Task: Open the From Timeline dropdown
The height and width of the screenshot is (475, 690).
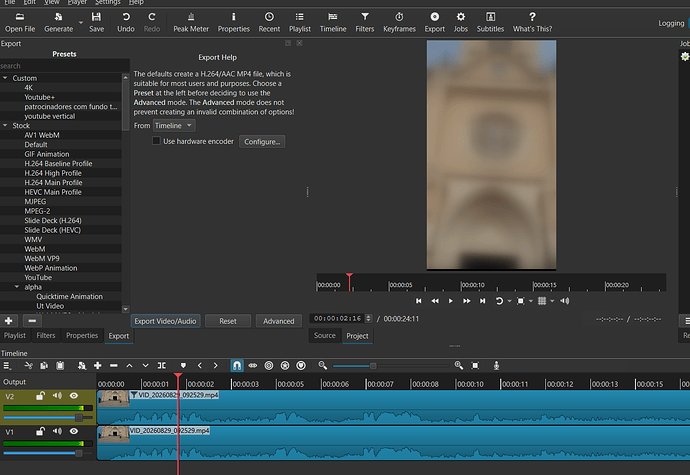Action: tap(174, 126)
